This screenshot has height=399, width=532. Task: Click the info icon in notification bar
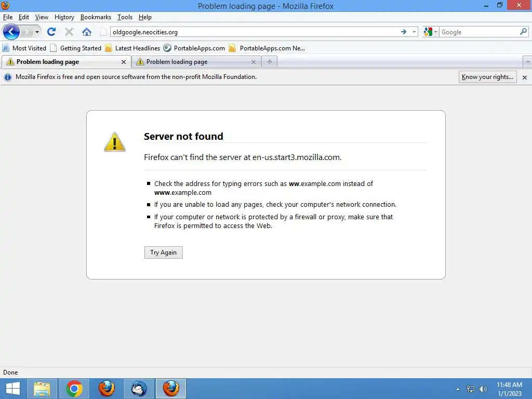click(x=8, y=77)
